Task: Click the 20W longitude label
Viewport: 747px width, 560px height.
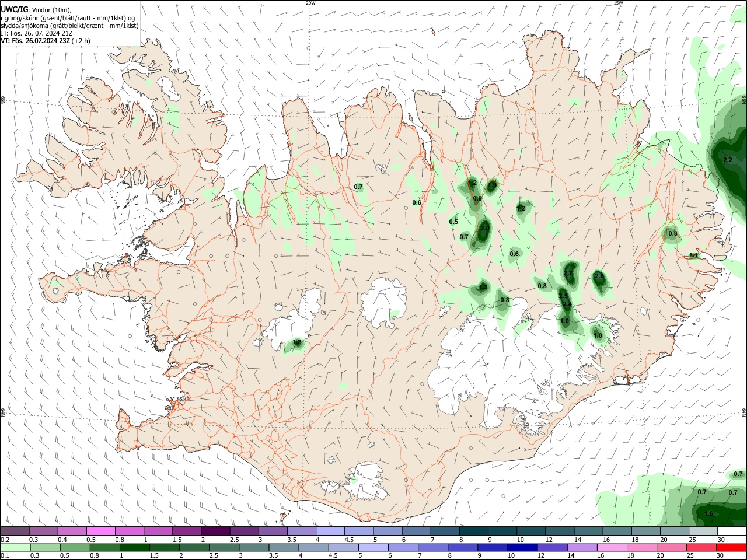Action: pyautogui.click(x=310, y=3)
